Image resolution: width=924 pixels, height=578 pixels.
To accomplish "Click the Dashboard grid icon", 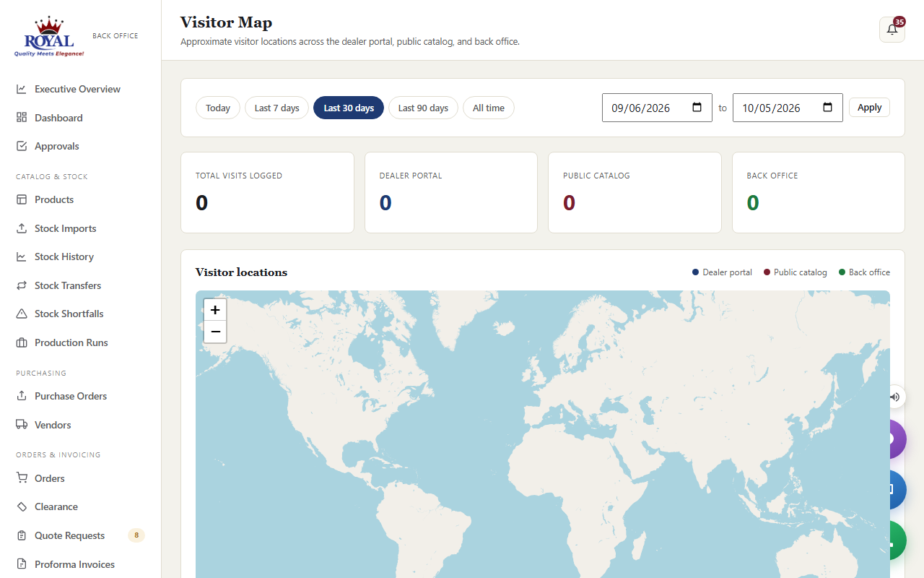I will click(22, 118).
